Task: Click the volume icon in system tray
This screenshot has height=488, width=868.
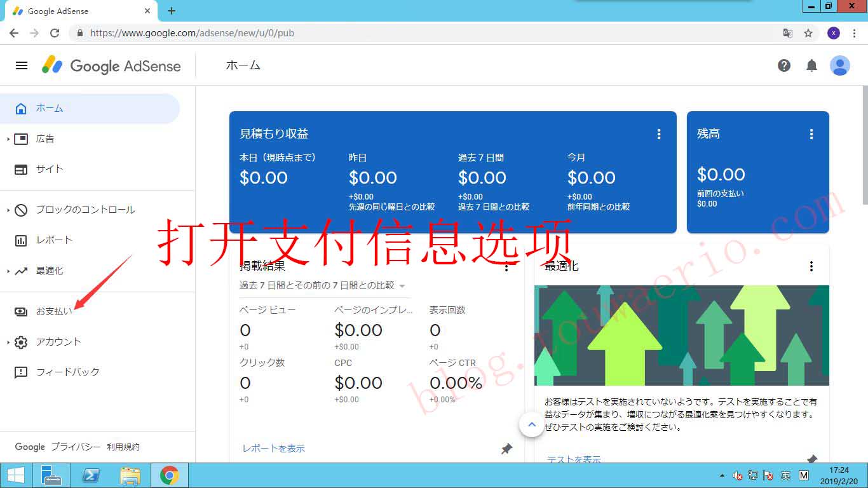Action: point(738,475)
